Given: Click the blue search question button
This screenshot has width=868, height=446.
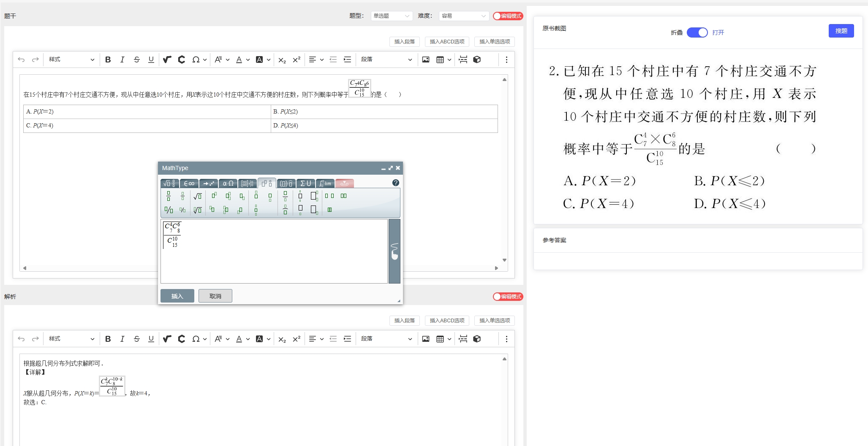Looking at the screenshot, I should point(841,31).
